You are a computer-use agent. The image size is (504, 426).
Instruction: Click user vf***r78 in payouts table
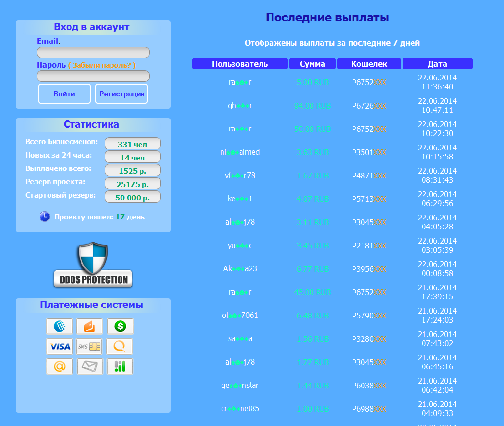coord(240,176)
